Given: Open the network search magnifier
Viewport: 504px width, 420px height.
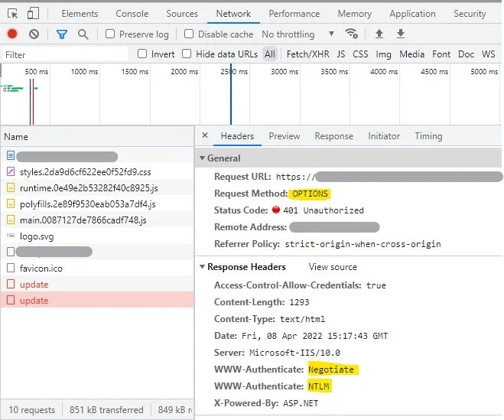Looking at the screenshot, I should [x=83, y=34].
